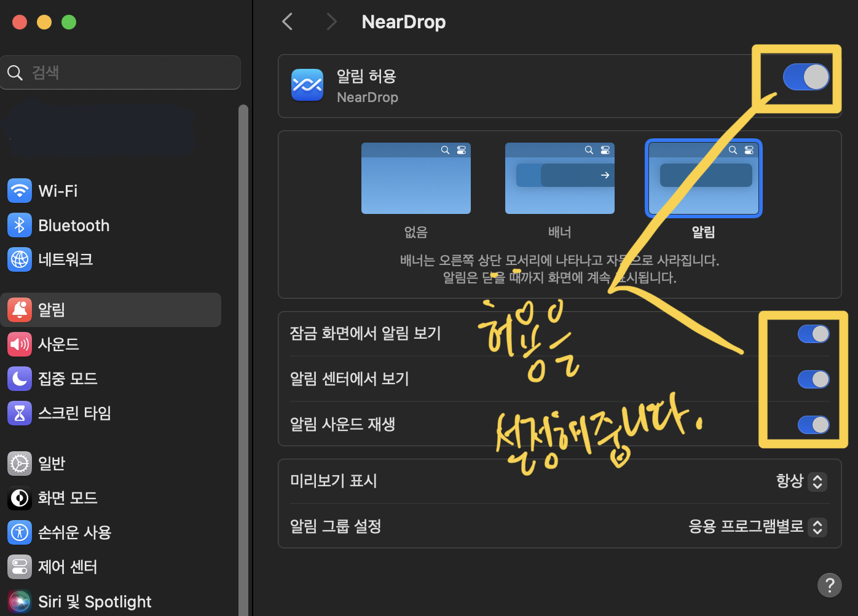Open the 미리보기 표시 항상 dropdown
Viewport: 858px width, 616px height.
pos(801,481)
